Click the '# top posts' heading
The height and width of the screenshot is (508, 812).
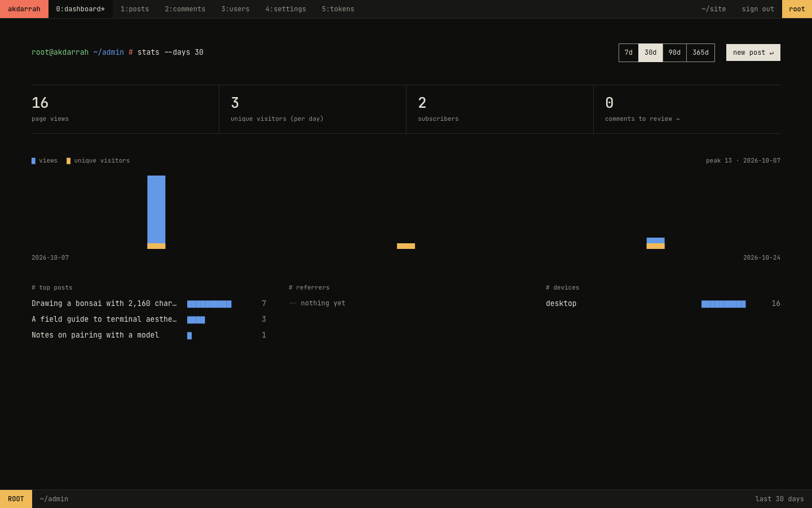pos(52,288)
